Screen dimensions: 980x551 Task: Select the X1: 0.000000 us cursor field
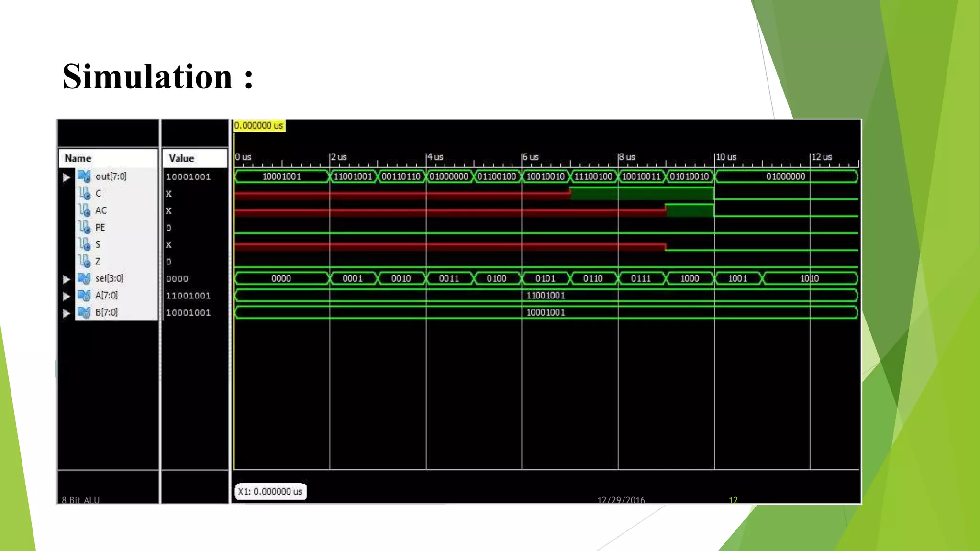click(270, 491)
